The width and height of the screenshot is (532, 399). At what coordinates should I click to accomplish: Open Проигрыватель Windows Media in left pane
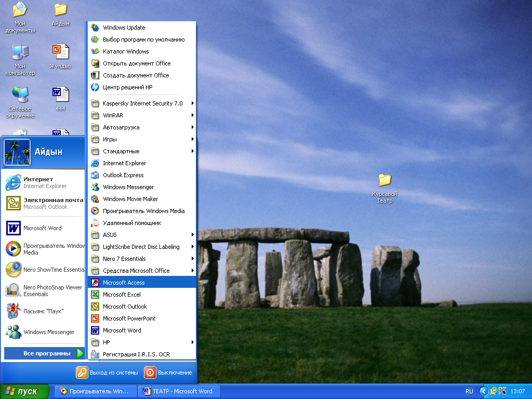coord(44,249)
